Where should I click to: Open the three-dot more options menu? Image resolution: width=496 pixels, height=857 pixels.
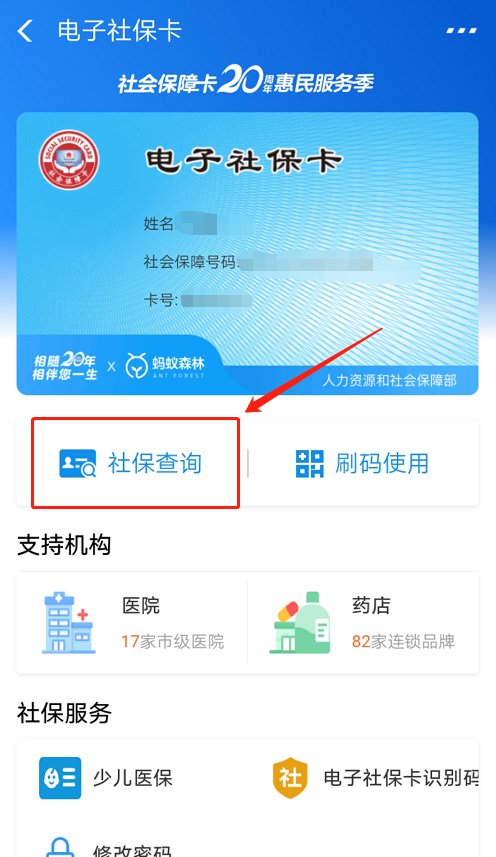pyautogui.click(x=461, y=31)
